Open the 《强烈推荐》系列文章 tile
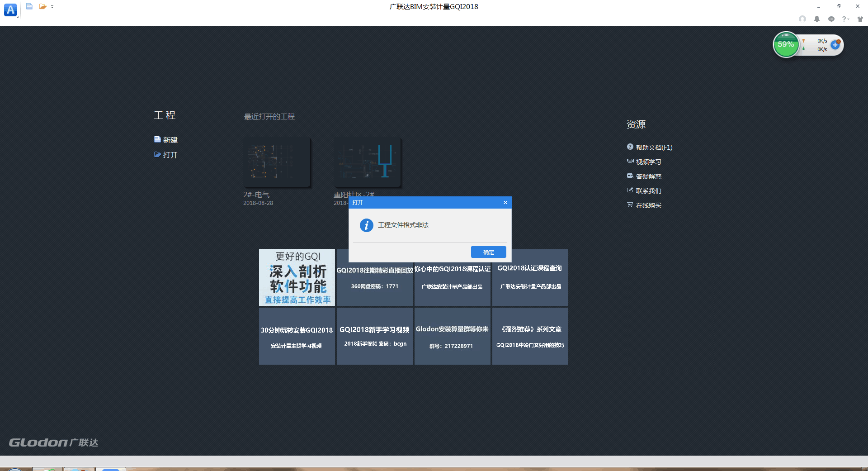Image resolution: width=868 pixels, height=471 pixels. point(530,336)
